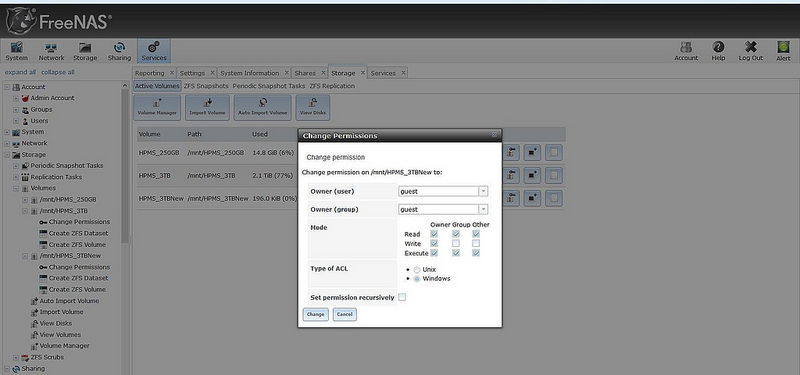Click the Log Out icon

[751, 51]
